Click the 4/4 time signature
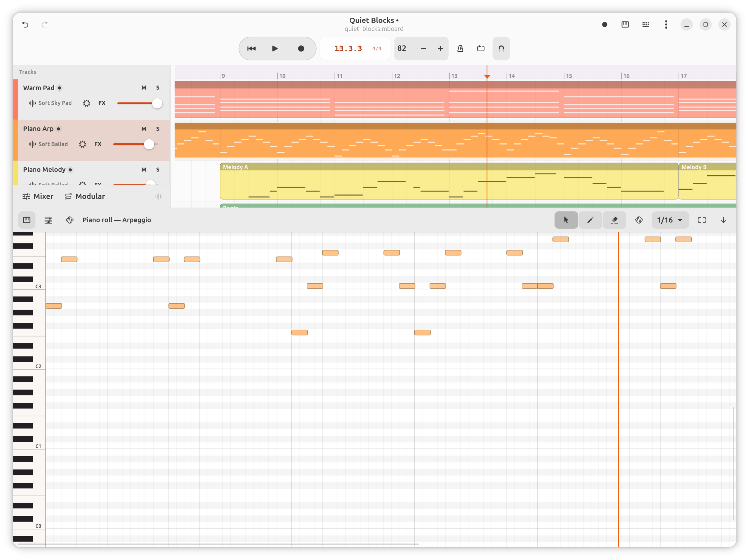Screen dimensions: 749x560 [x=377, y=48]
